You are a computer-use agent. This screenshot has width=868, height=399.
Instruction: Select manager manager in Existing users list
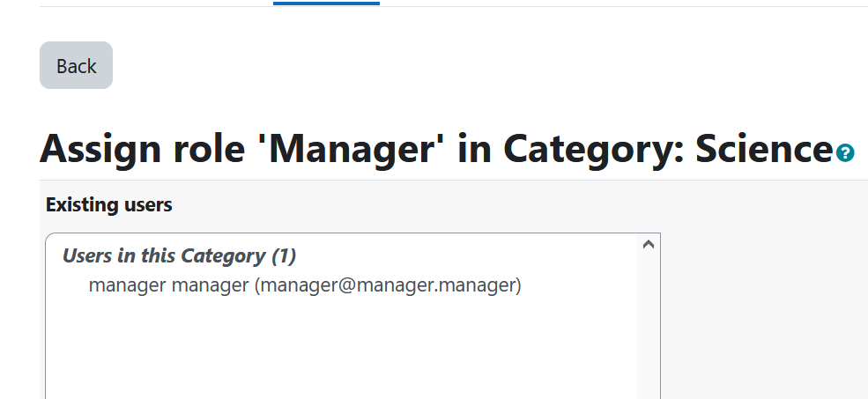point(305,285)
